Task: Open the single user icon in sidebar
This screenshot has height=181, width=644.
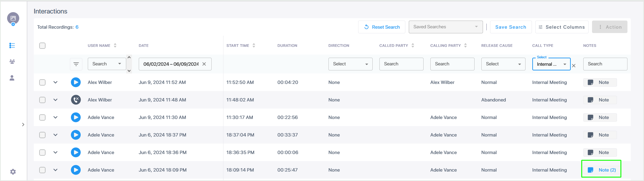Action: pyautogui.click(x=12, y=78)
